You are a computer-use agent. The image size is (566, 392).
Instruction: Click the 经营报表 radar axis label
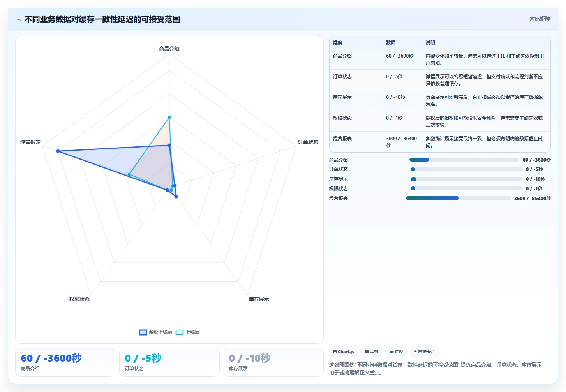[30, 142]
